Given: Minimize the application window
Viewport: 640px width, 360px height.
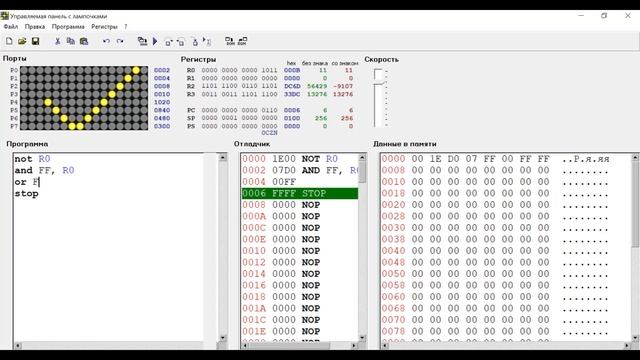Looking at the screenshot, I should (581, 16).
